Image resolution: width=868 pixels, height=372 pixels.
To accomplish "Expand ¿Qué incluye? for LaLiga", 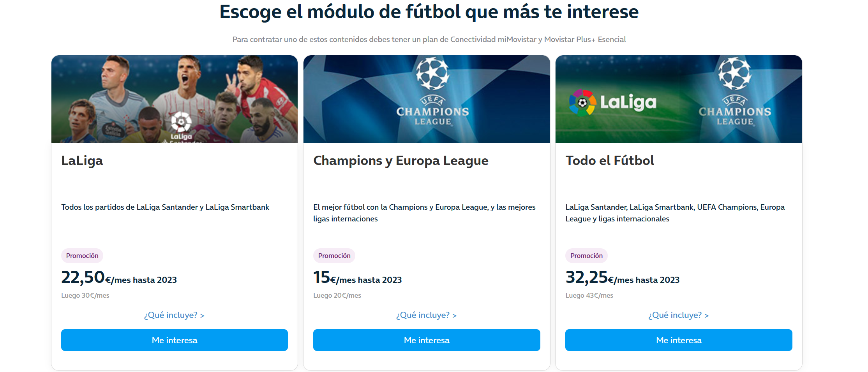I will point(174,315).
